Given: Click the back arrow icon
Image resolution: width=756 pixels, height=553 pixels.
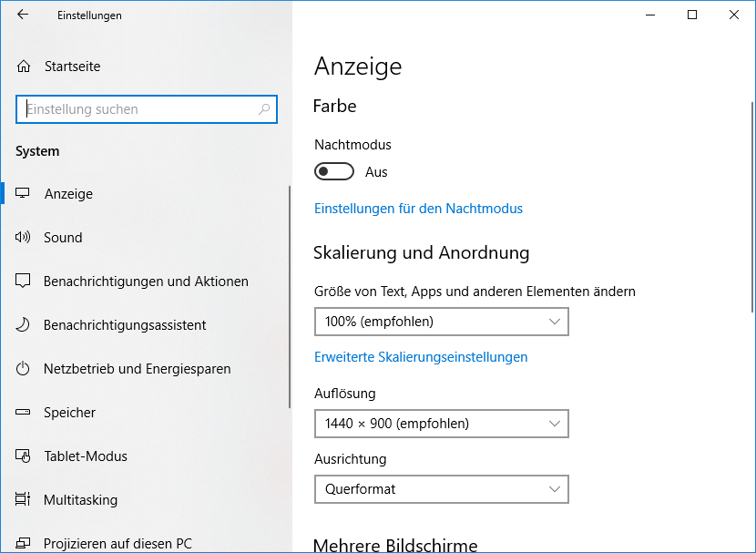Looking at the screenshot, I should [23, 15].
